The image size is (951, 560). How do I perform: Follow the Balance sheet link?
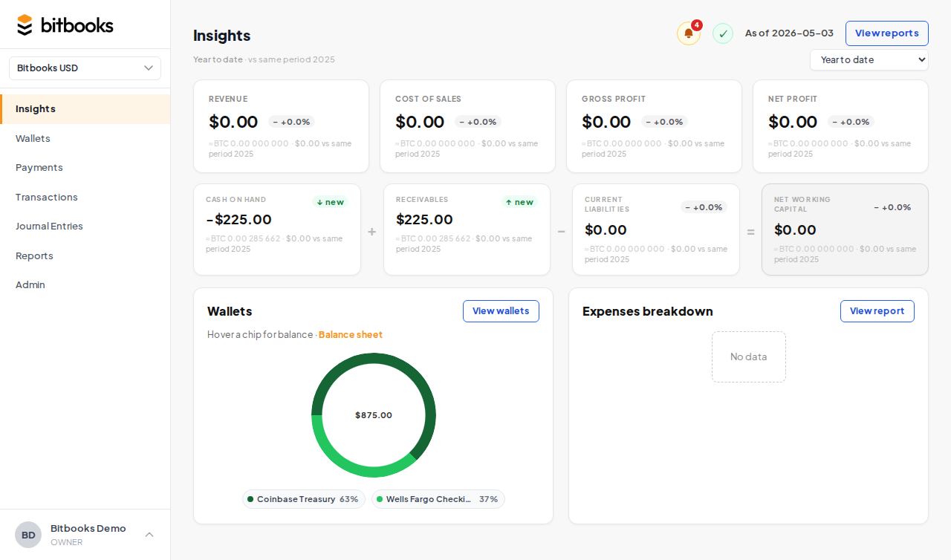(x=351, y=335)
